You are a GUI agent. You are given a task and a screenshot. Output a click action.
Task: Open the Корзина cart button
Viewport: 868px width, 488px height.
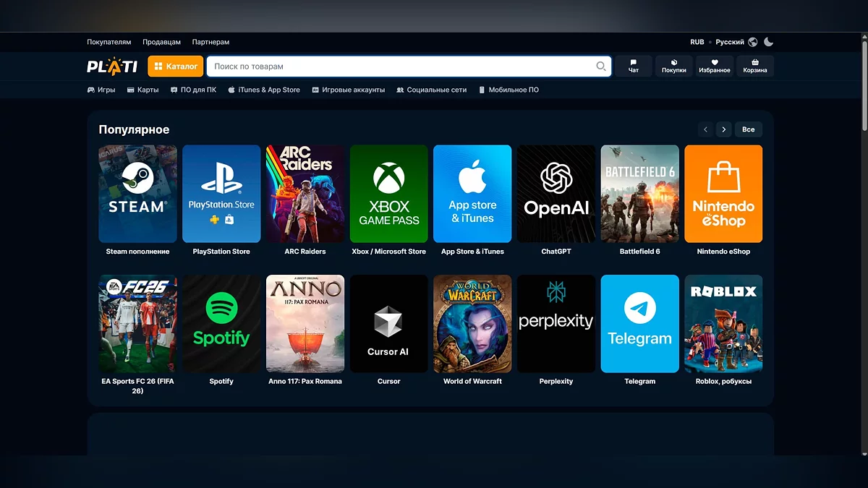[x=755, y=67]
